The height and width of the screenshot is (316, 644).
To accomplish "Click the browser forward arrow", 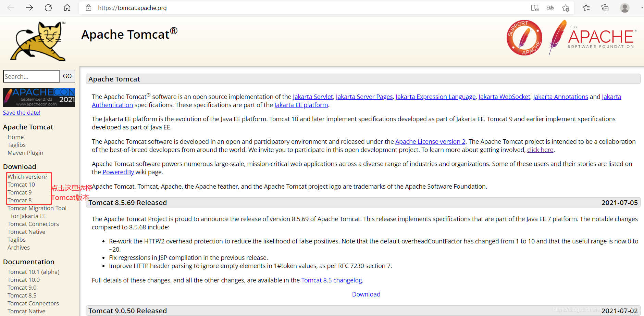I will coord(29,8).
